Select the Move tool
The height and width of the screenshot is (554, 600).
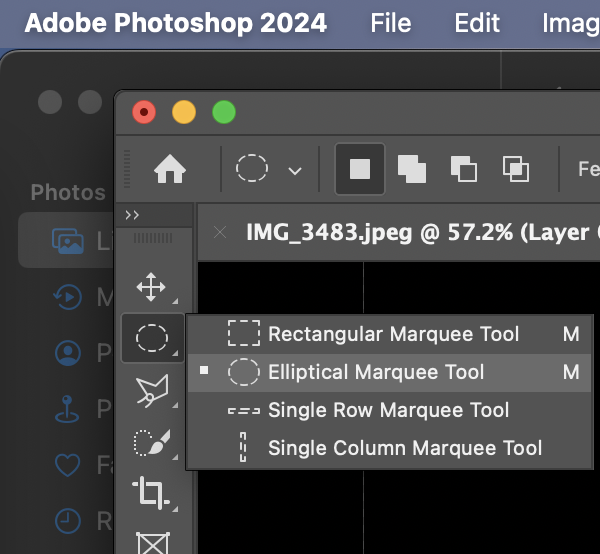[x=151, y=287]
